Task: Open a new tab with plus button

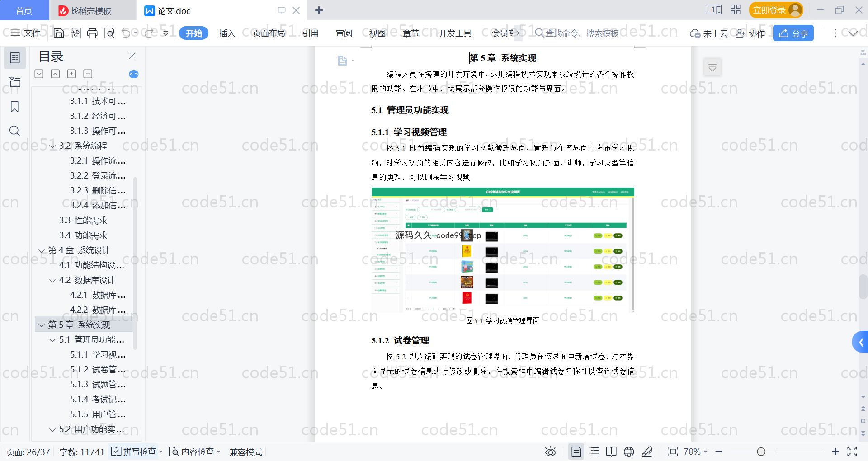Action: coord(319,10)
